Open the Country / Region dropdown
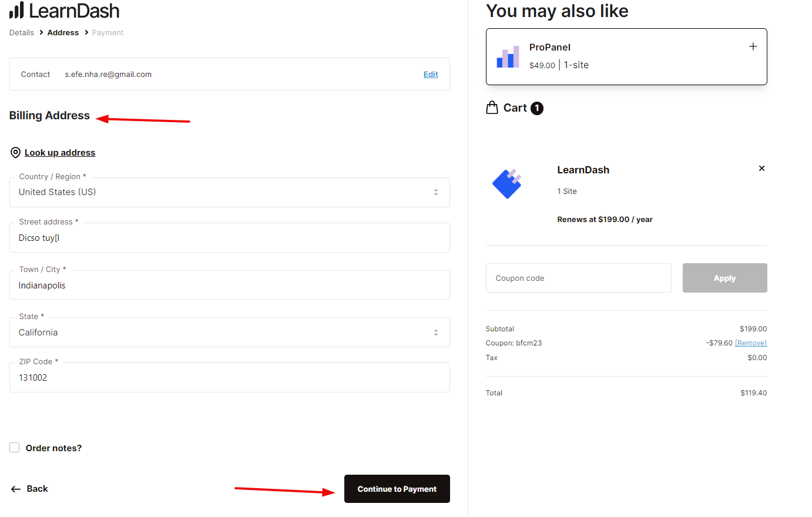 (x=229, y=192)
